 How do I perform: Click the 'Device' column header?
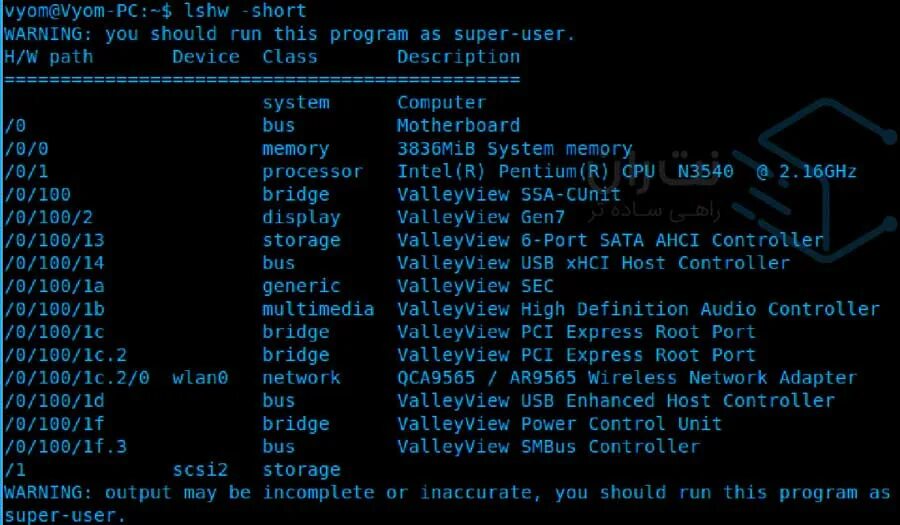point(205,57)
